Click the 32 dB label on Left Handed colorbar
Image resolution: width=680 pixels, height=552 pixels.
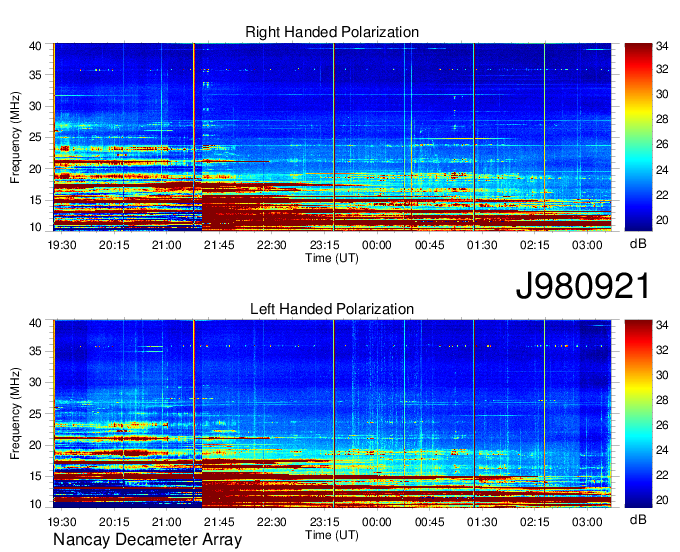click(x=662, y=350)
